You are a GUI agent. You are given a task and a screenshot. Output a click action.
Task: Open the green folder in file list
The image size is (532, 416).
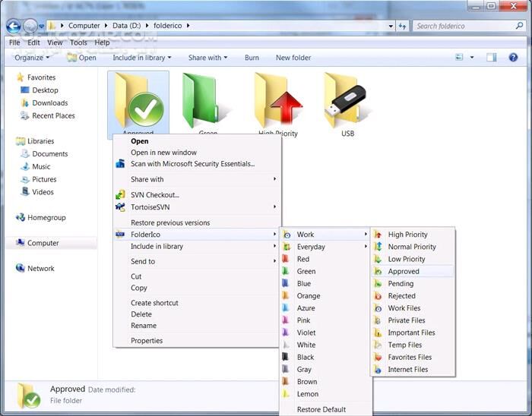click(204, 102)
